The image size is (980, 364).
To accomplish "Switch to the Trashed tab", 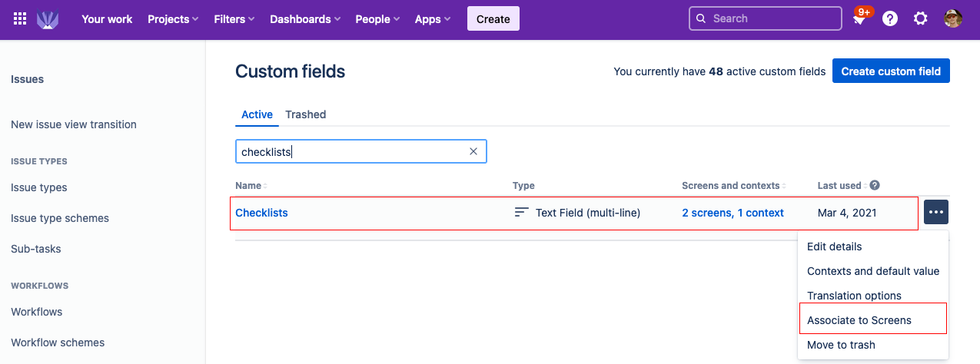I will point(306,114).
